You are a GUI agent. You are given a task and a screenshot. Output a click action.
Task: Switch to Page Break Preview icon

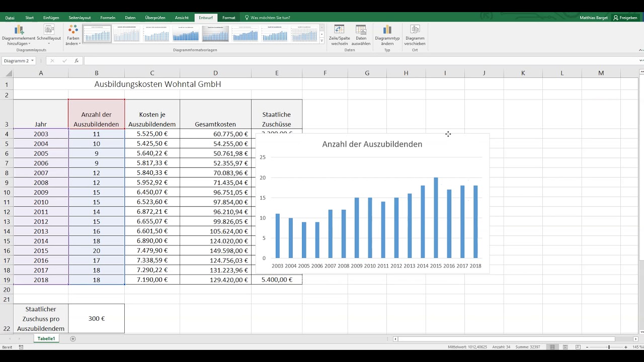(x=578, y=347)
